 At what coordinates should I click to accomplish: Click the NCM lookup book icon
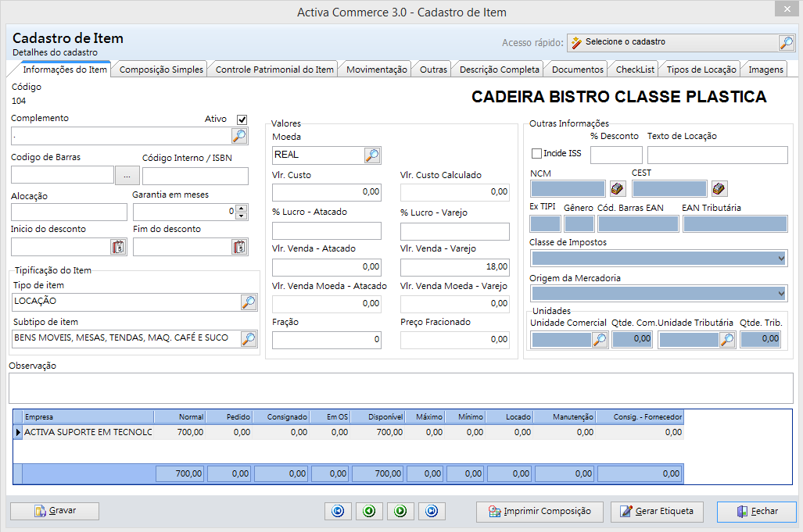click(617, 188)
